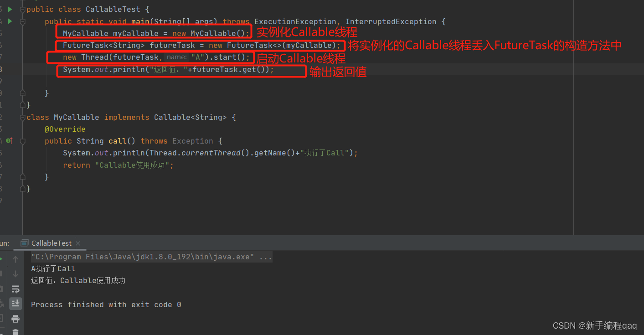Click 'ExecutionException' in the throws clause
The image size is (644, 335).
(295, 21)
